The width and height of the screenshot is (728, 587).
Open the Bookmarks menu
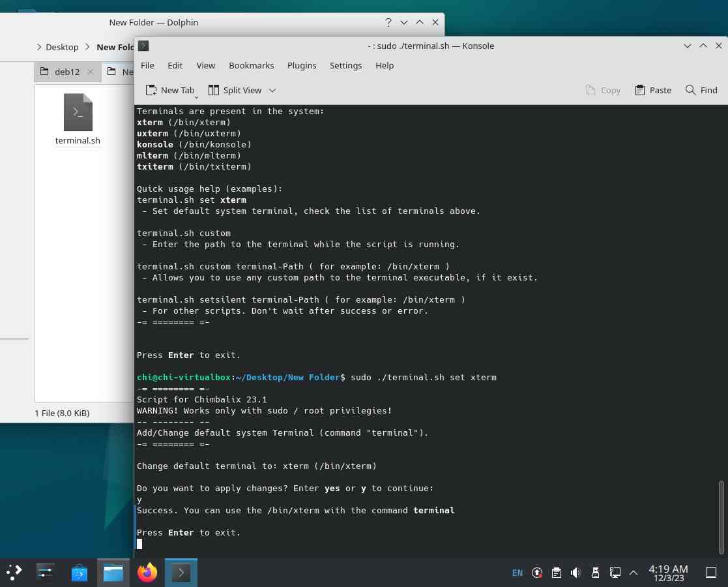251,65
